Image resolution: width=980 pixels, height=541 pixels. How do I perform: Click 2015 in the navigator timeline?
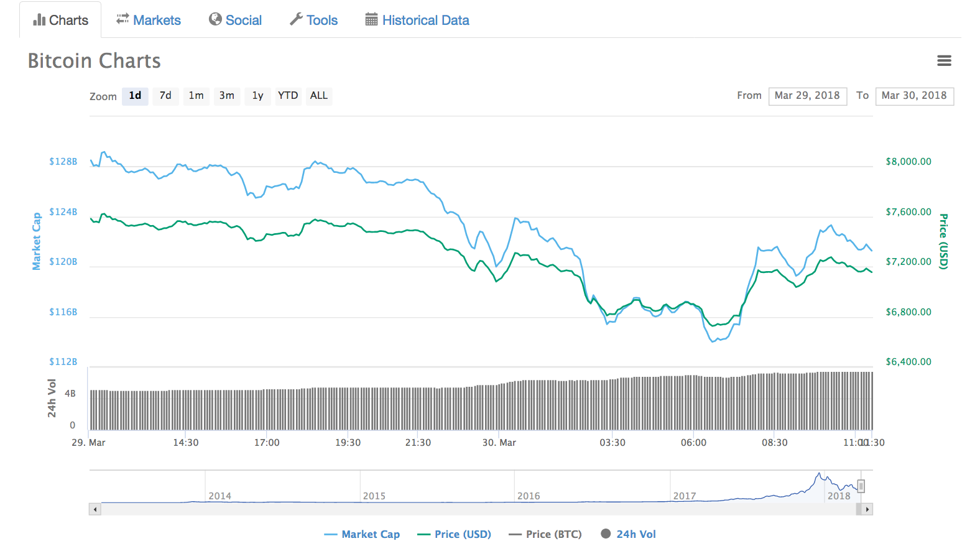[374, 496]
